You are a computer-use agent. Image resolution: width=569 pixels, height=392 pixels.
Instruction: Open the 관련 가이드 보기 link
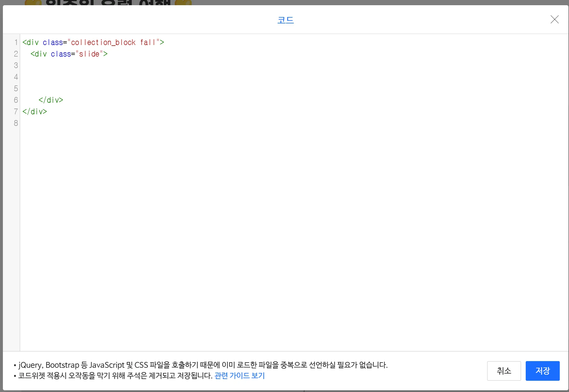(239, 376)
